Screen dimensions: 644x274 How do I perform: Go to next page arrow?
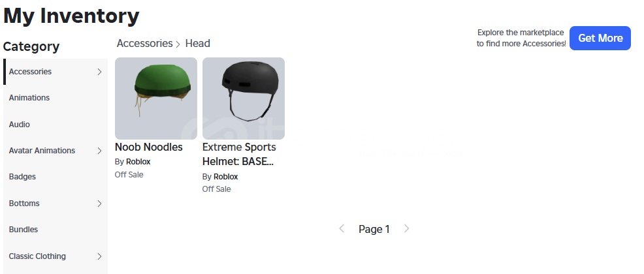click(407, 228)
